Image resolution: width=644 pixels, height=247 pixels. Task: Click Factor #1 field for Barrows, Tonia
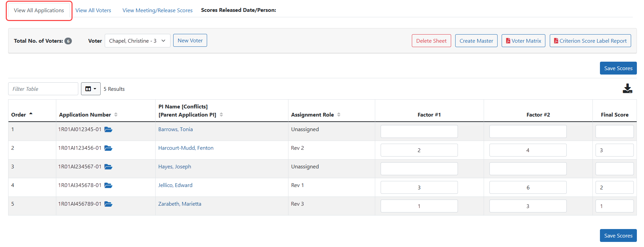419,131
